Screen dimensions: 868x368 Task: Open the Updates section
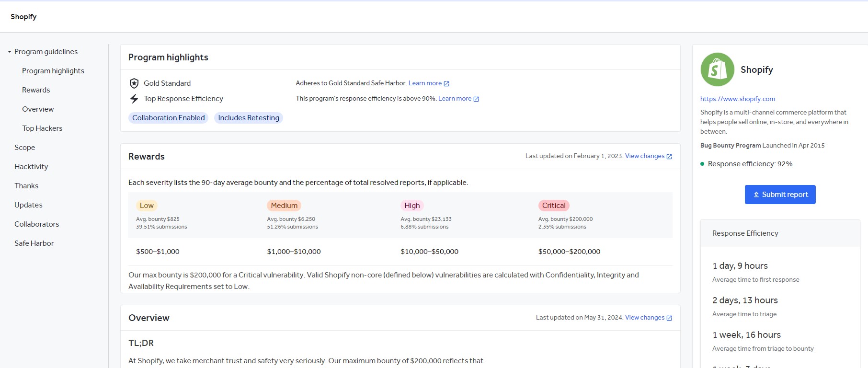(x=28, y=205)
